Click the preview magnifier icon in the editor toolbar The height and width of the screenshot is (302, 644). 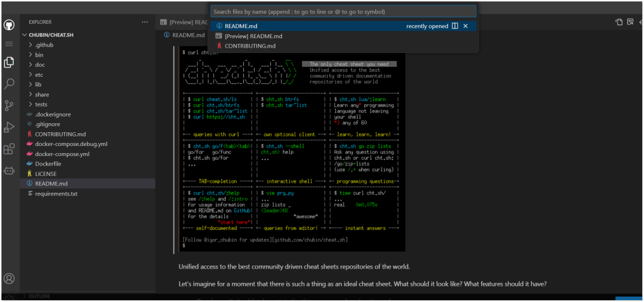[x=630, y=22]
